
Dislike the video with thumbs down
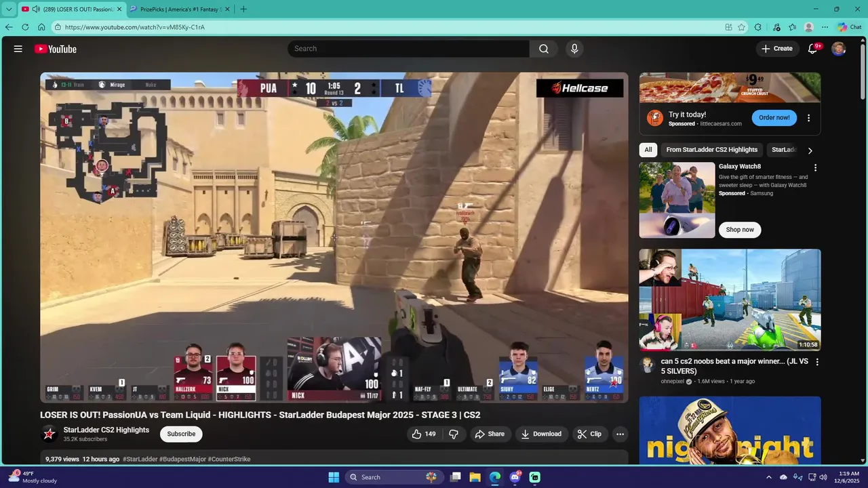tap(454, 434)
